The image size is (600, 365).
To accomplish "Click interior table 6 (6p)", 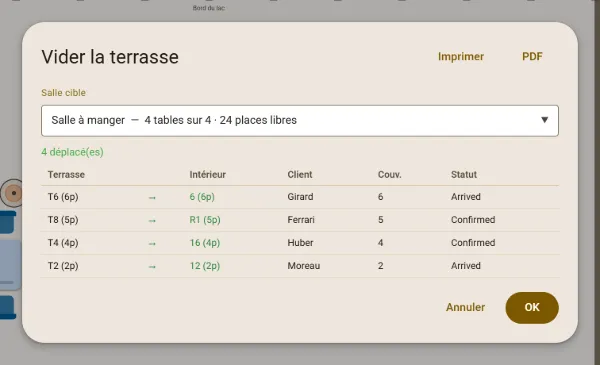I will (x=202, y=197).
